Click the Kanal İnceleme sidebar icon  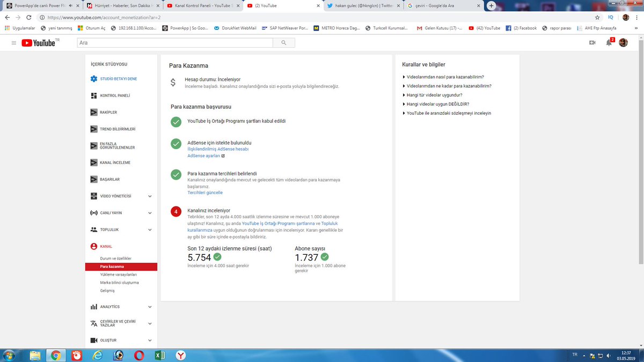[x=94, y=162]
